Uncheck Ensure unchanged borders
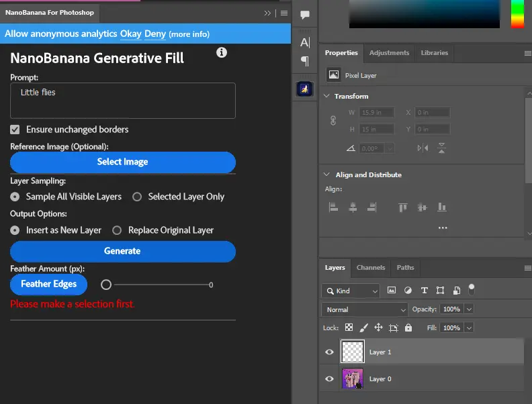Screen dimensions: 532x404 tap(15, 130)
